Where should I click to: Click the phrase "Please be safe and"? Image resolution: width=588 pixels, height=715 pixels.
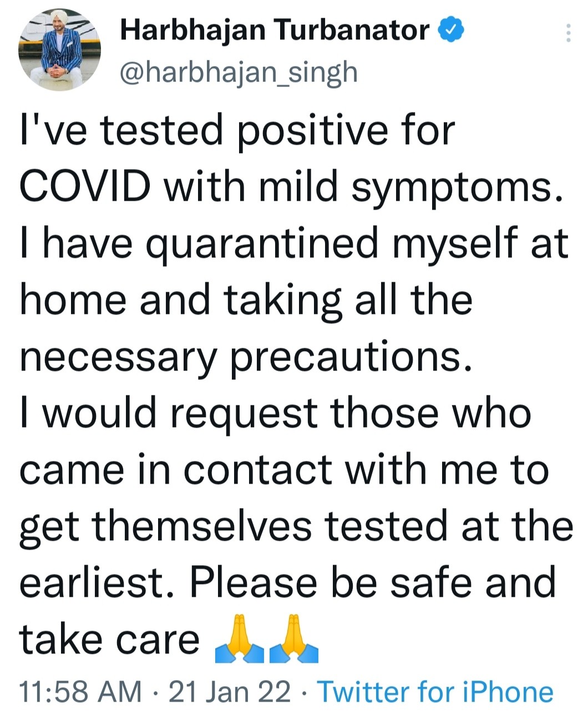coord(372,582)
